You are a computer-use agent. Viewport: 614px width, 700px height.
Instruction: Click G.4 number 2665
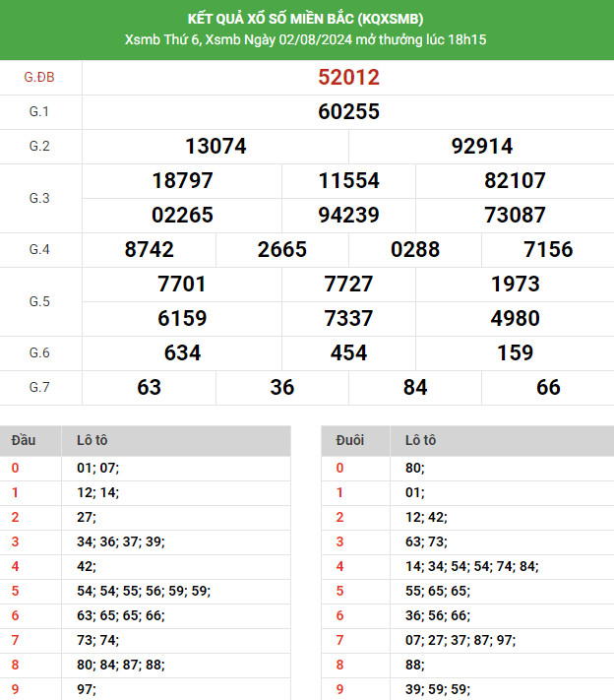point(282,249)
